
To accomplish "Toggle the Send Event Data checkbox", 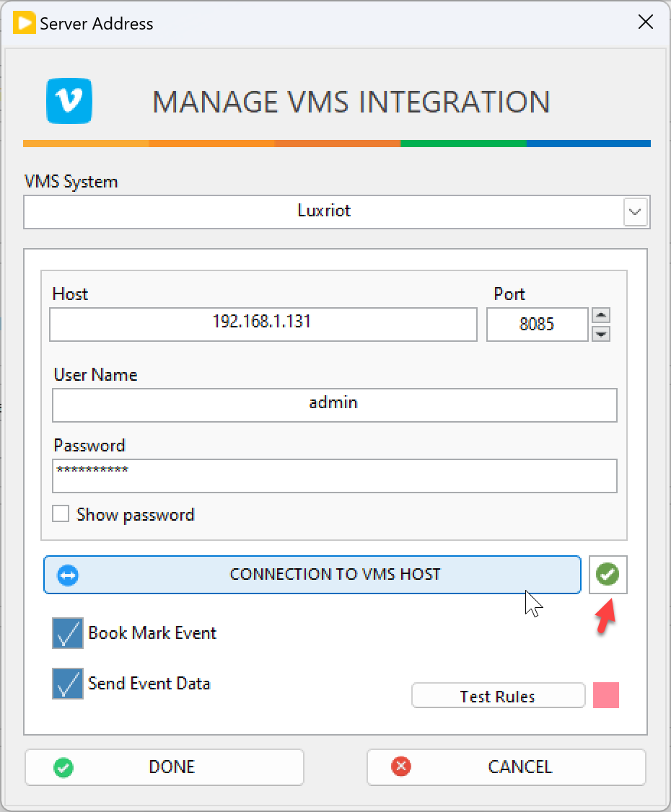I will (68, 684).
